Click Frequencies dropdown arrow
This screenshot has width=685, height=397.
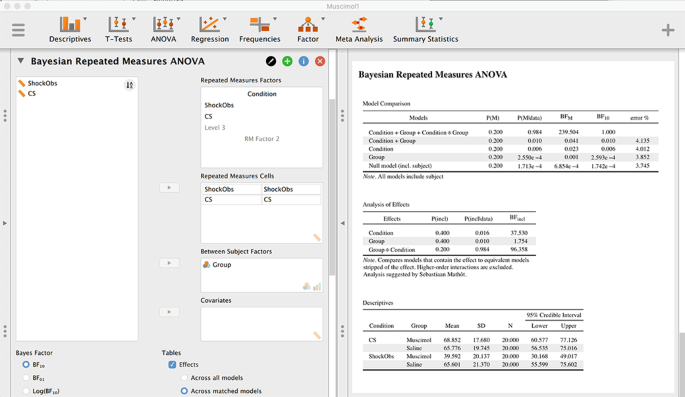tap(275, 19)
